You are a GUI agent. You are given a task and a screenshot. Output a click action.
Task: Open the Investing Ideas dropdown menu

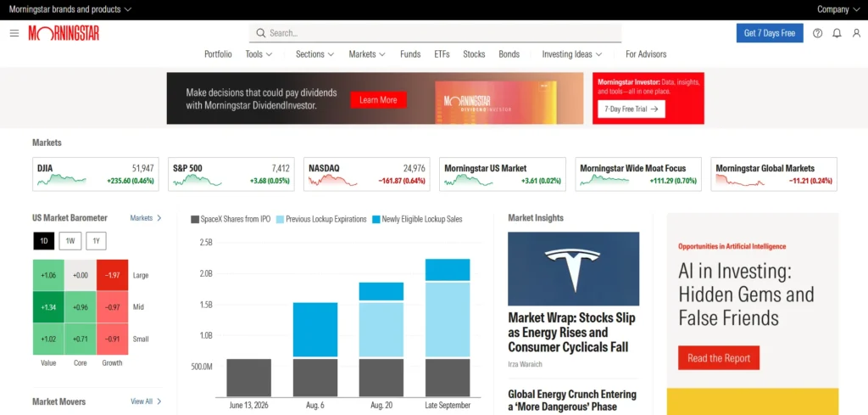pos(572,54)
